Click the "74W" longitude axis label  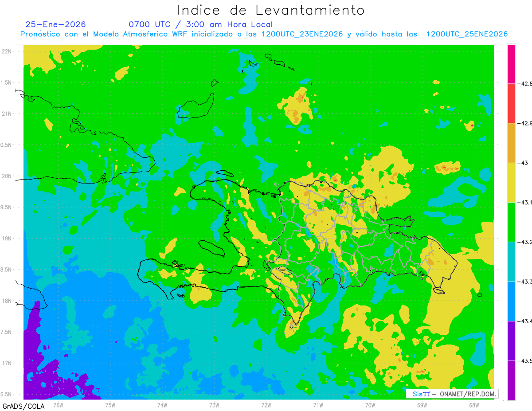[162, 405]
